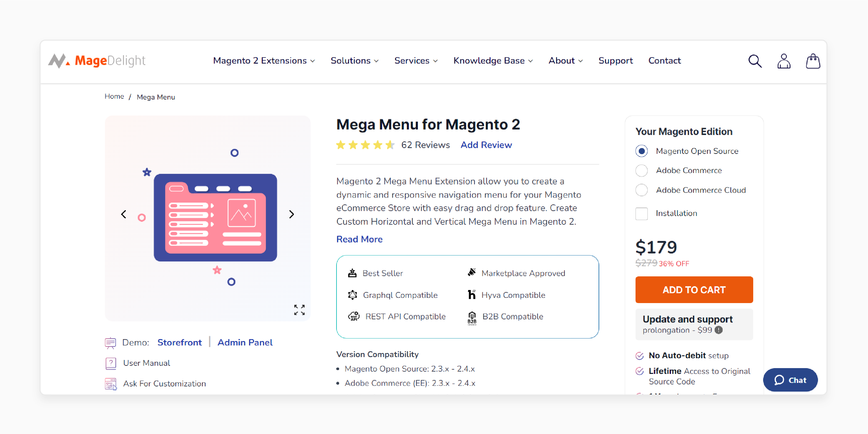Select Adobe Commerce Cloud edition
The image size is (868, 434).
tap(641, 190)
